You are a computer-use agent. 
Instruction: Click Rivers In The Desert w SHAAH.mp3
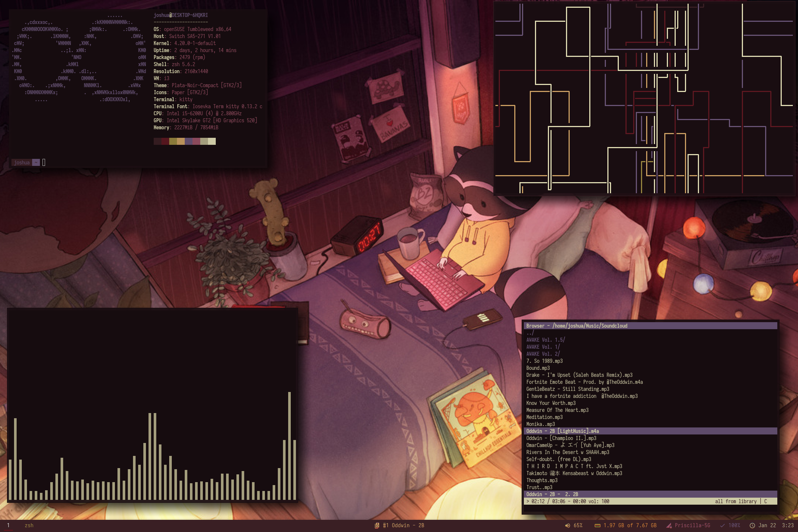point(567,452)
